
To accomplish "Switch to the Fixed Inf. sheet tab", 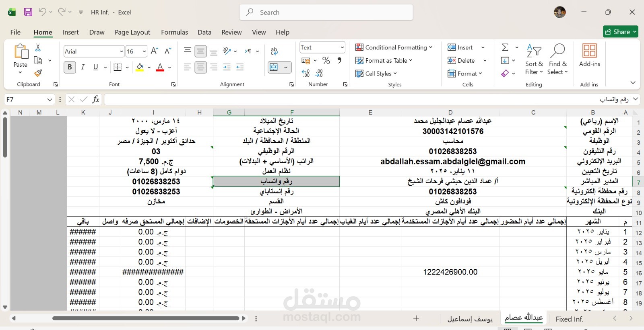I will pos(570,319).
